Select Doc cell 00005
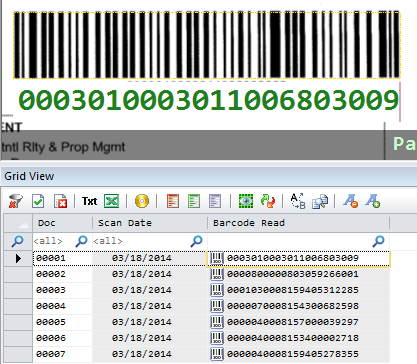The image size is (417, 364). [62, 322]
